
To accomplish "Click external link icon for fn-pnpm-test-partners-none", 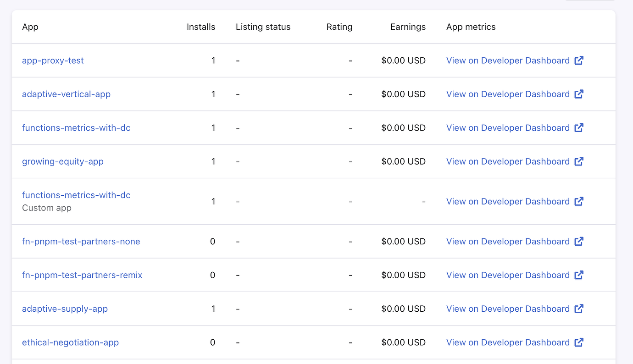I will [579, 241].
